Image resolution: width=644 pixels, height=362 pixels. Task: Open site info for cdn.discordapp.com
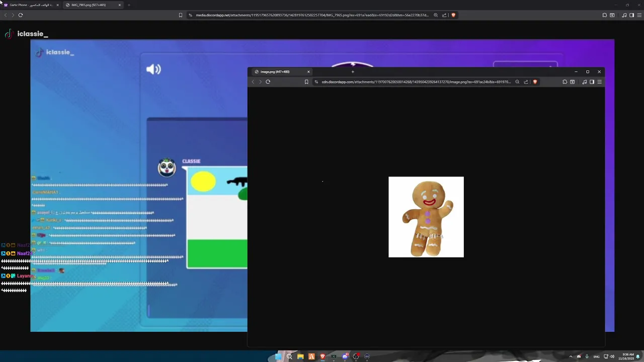coord(316,82)
